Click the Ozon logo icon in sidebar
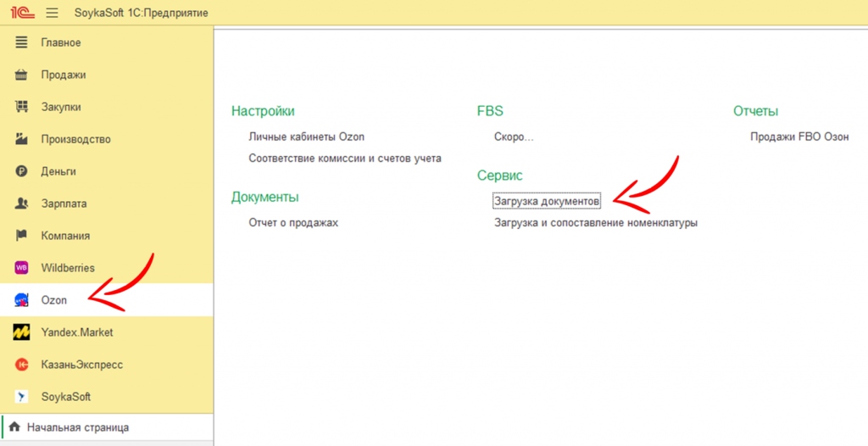The image size is (868, 446). pyautogui.click(x=22, y=300)
